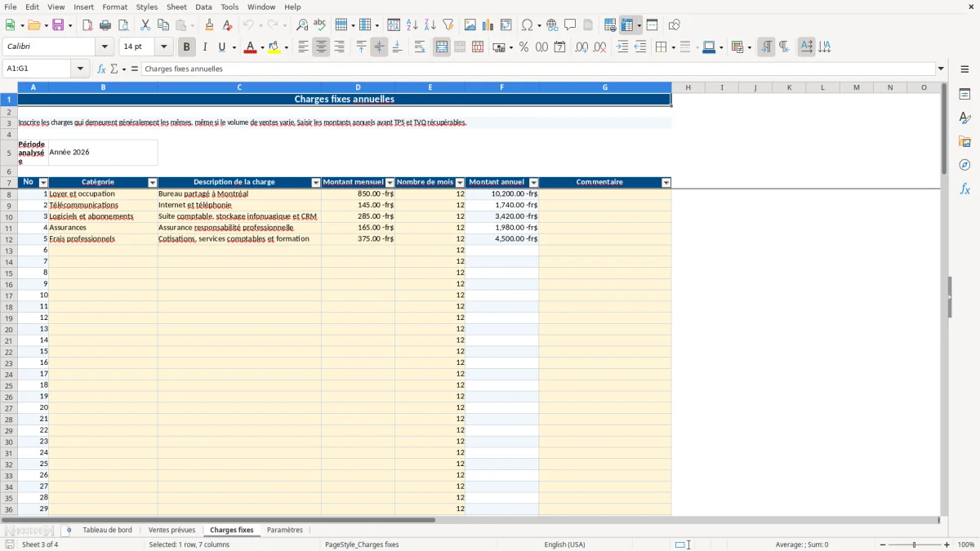Toggle Center Horizontally alignment

coord(321,47)
